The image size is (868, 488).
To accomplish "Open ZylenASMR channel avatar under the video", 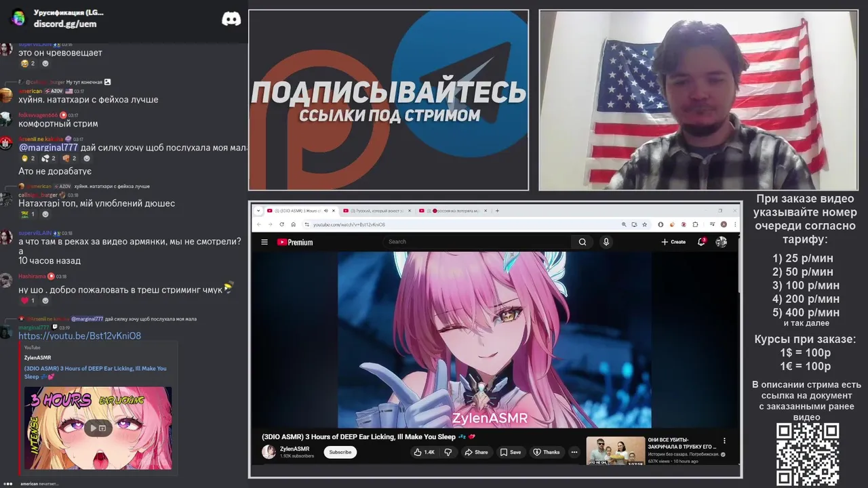I will [269, 452].
